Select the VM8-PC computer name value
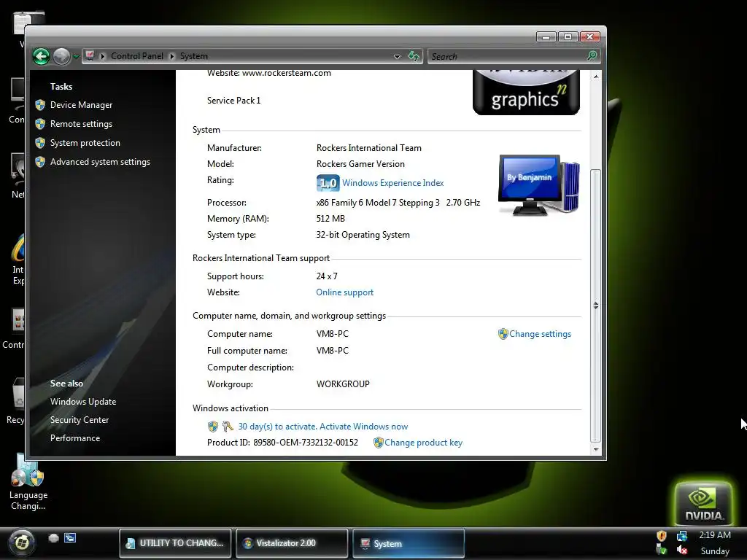Screen dimensions: 747x560 point(333,334)
